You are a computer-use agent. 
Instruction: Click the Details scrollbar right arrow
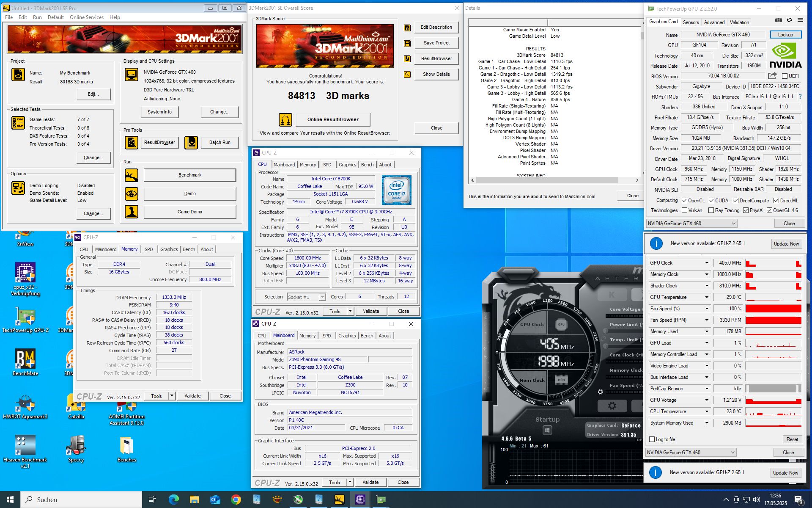637,180
